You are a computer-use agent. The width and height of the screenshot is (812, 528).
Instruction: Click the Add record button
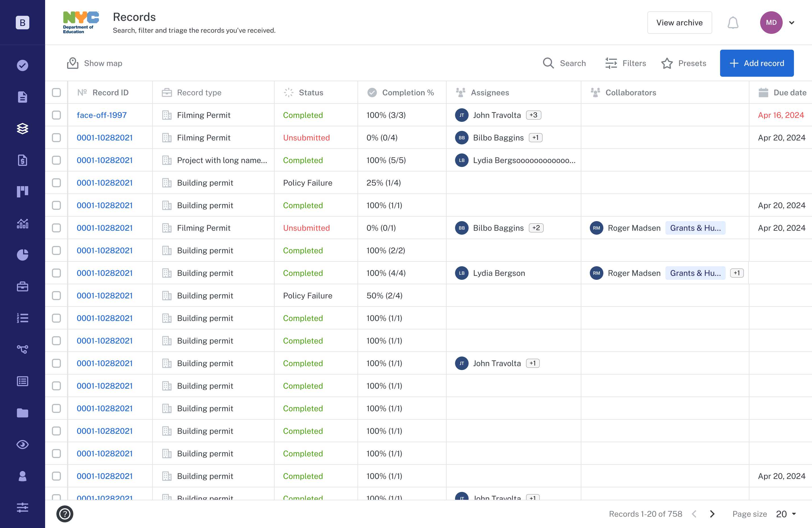click(756, 63)
